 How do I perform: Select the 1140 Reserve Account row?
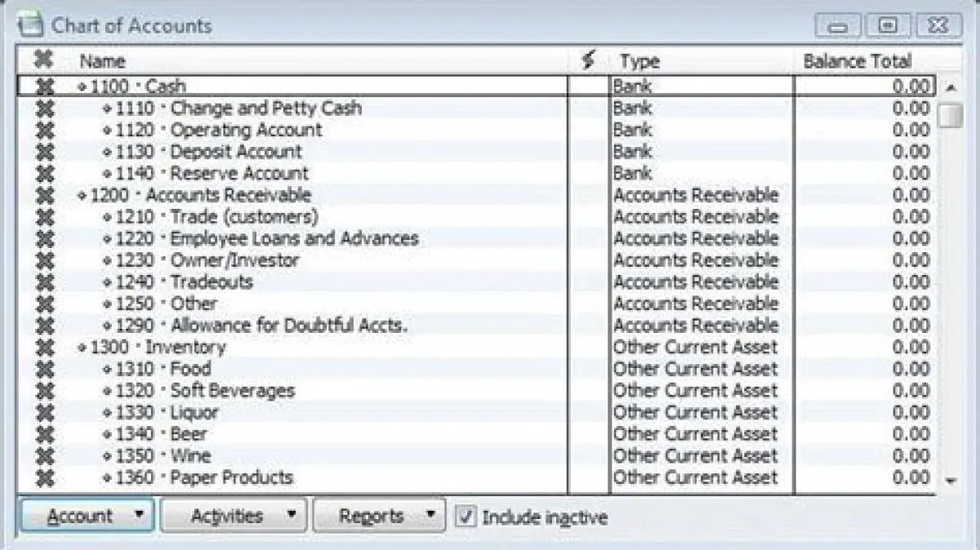click(x=238, y=173)
